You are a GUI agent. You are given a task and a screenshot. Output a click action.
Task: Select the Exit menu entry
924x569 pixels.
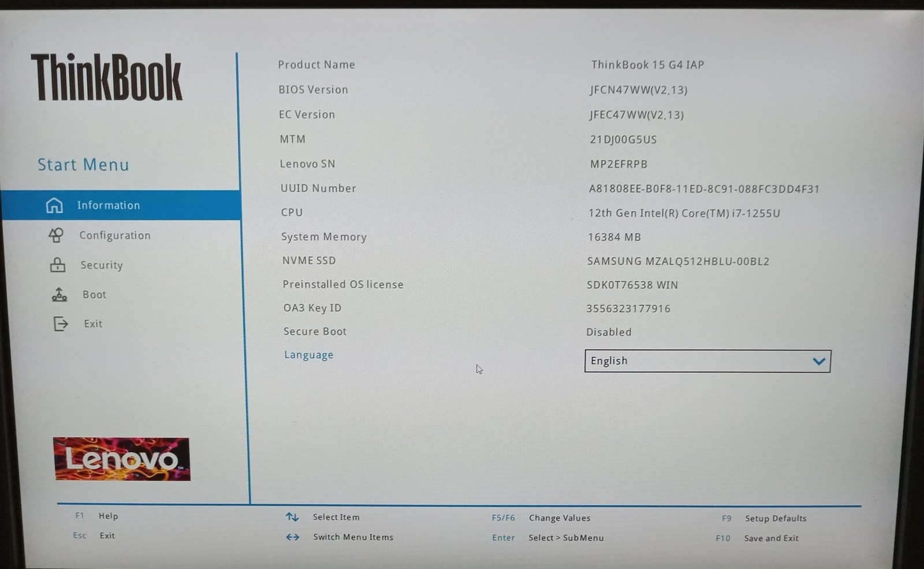coord(93,323)
